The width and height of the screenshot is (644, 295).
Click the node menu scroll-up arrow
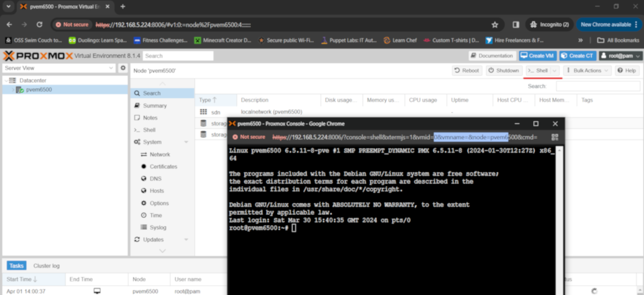point(163,83)
